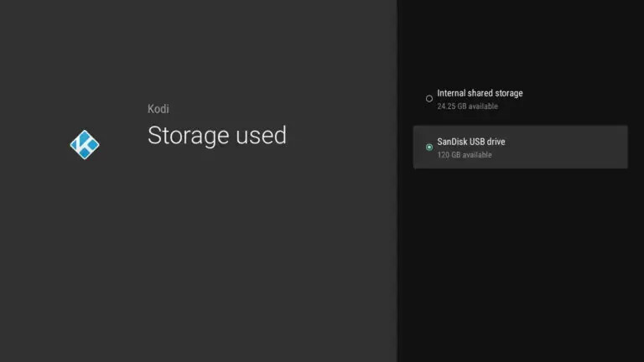Pick the storage option showing 120 GB

(x=521, y=147)
